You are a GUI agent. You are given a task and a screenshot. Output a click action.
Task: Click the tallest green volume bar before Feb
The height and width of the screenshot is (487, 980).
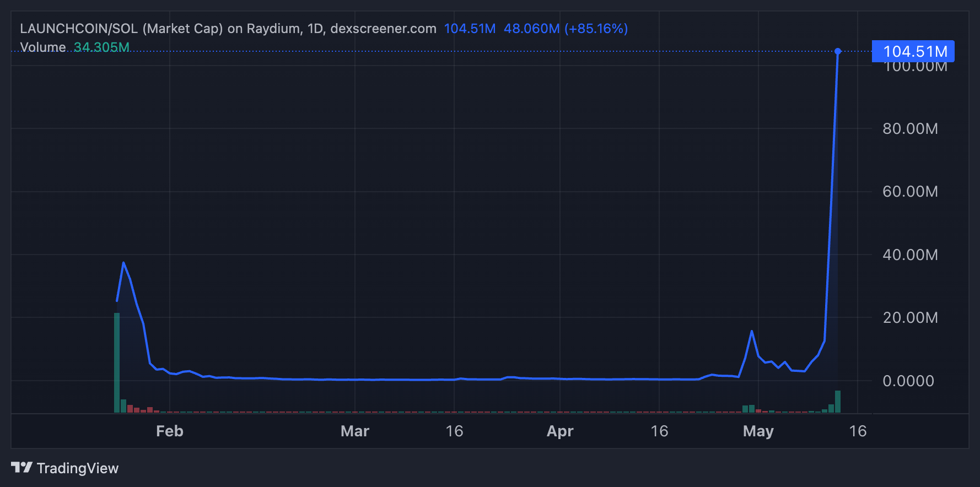[117, 362]
